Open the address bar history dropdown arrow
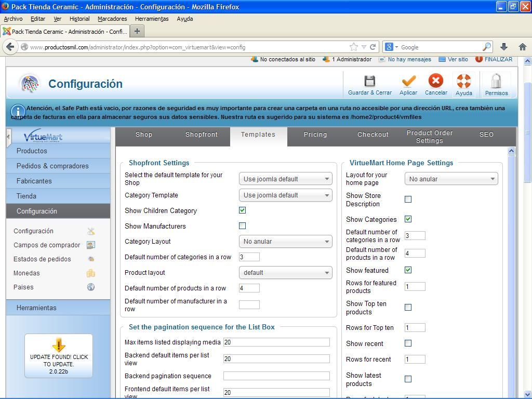532x399 pixels. tap(363, 47)
